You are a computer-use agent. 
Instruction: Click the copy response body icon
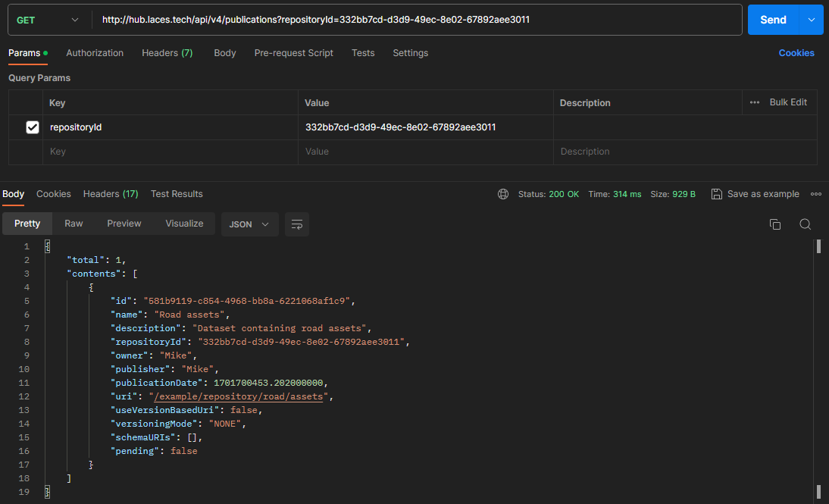click(x=774, y=224)
